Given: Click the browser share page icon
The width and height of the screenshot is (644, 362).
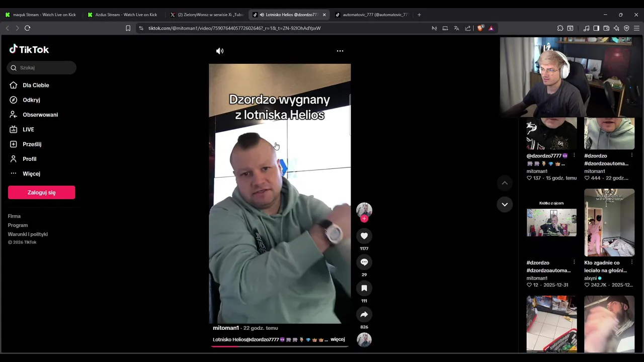Looking at the screenshot, I should (x=468, y=28).
